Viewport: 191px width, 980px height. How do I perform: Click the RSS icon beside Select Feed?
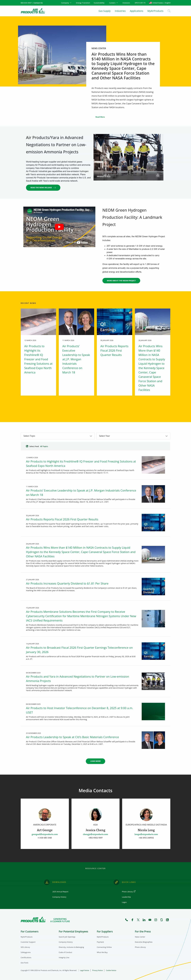pyautogui.click(x=27, y=446)
